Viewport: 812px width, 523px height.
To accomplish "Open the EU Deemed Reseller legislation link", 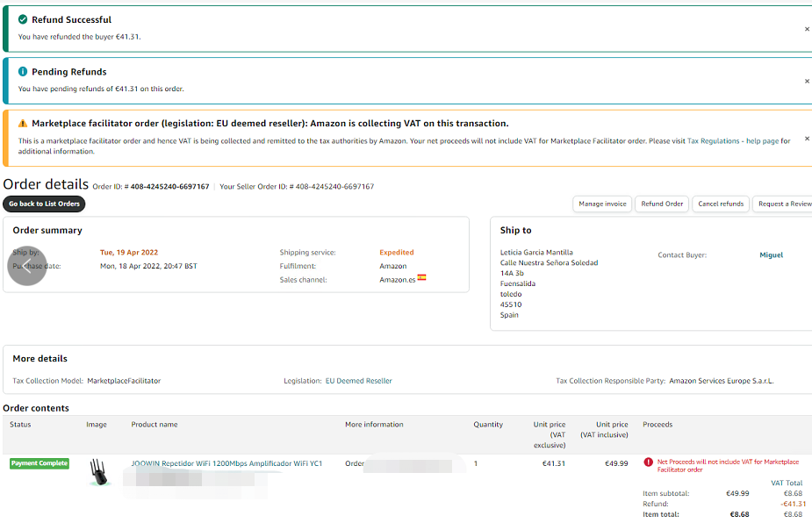I will 358,381.
